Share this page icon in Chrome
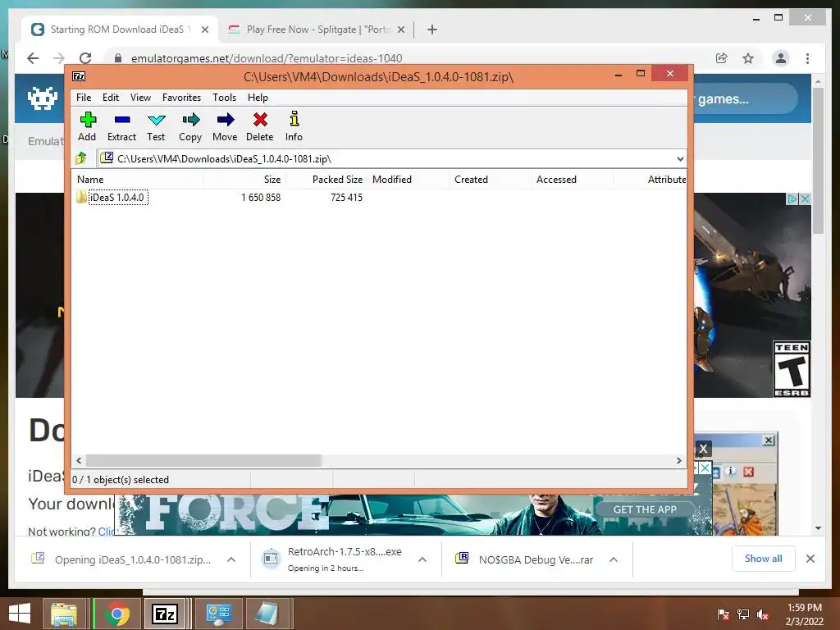The height and width of the screenshot is (630, 840). [722, 58]
